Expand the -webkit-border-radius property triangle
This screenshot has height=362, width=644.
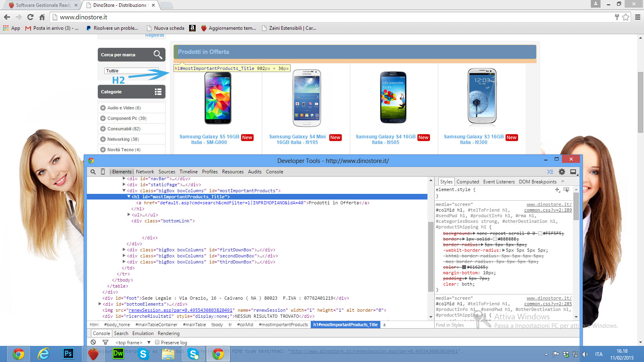click(x=503, y=250)
